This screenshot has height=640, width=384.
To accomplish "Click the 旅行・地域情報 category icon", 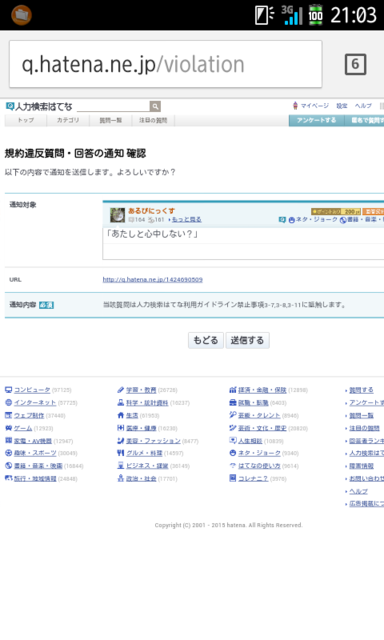I will tap(9, 478).
